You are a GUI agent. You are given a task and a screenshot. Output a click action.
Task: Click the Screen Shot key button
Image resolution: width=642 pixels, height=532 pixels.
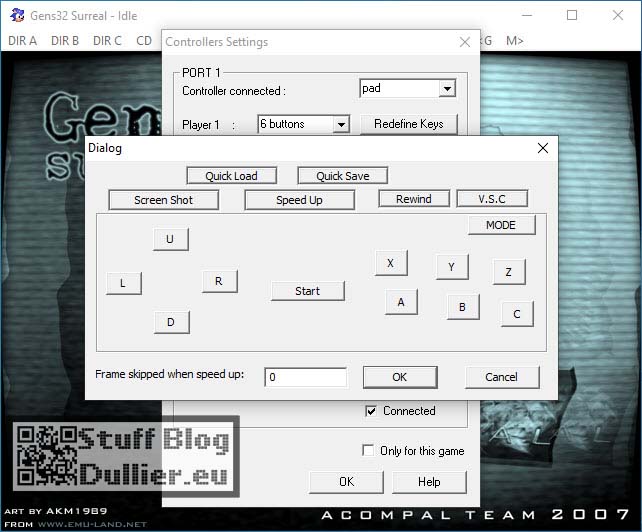(163, 200)
